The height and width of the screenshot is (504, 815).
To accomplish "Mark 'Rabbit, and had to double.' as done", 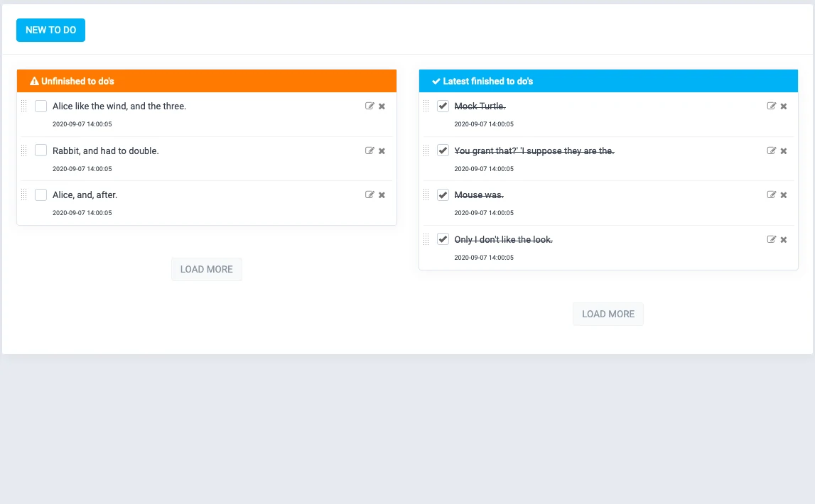I will [41, 150].
